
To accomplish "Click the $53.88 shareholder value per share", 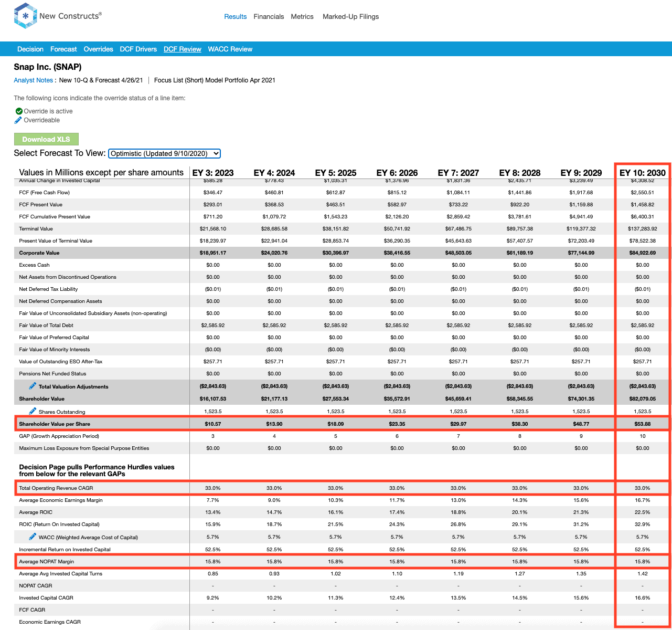I will [x=643, y=424].
